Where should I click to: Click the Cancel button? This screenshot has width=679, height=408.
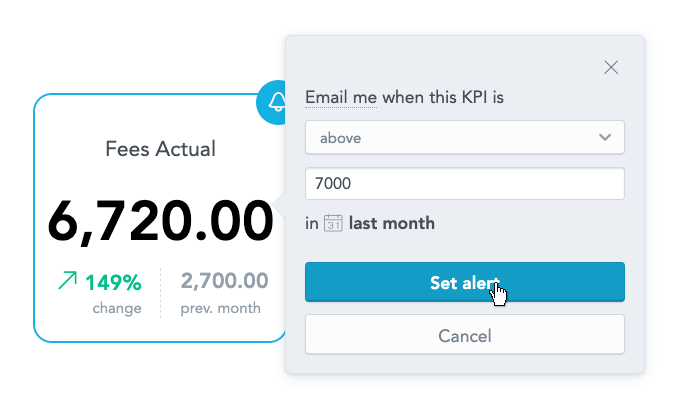pyautogui.click(x=465, y=334)
